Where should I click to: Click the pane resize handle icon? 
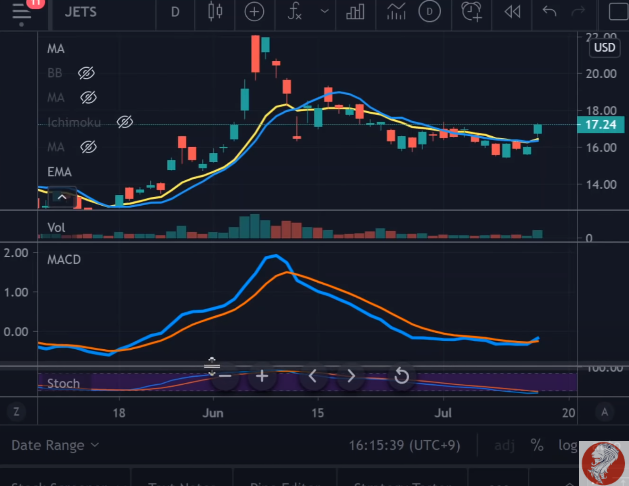212,366
